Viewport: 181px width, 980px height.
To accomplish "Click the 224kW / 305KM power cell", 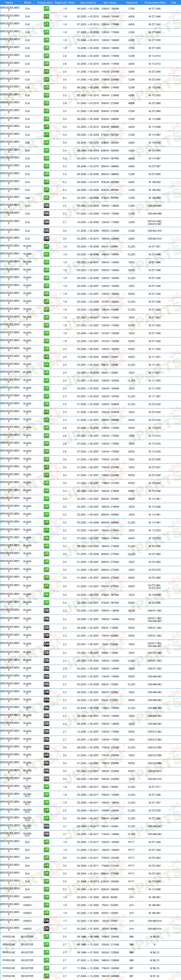I will [x=110, y=881].
